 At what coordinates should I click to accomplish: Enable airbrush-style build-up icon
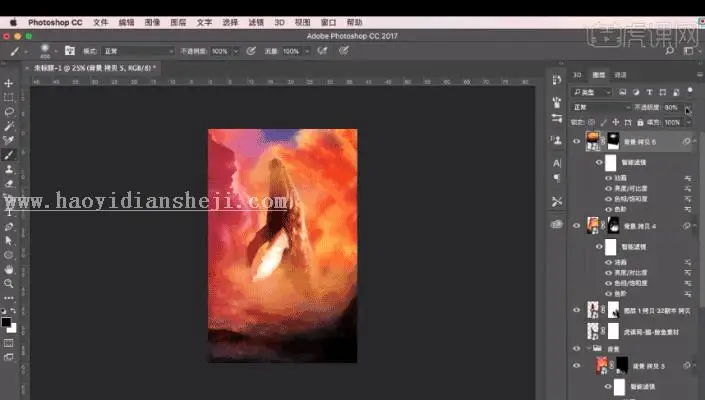pyautogui.click(x=322, y=51)
